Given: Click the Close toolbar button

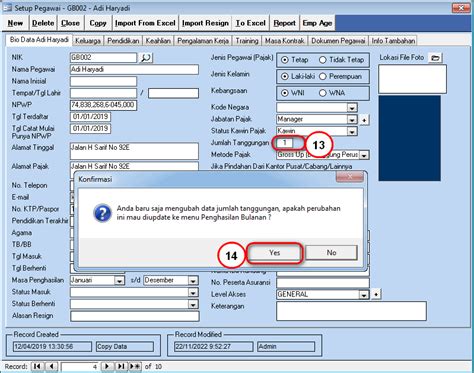Looking at the screenshot, I should click(x=70, y=23).
